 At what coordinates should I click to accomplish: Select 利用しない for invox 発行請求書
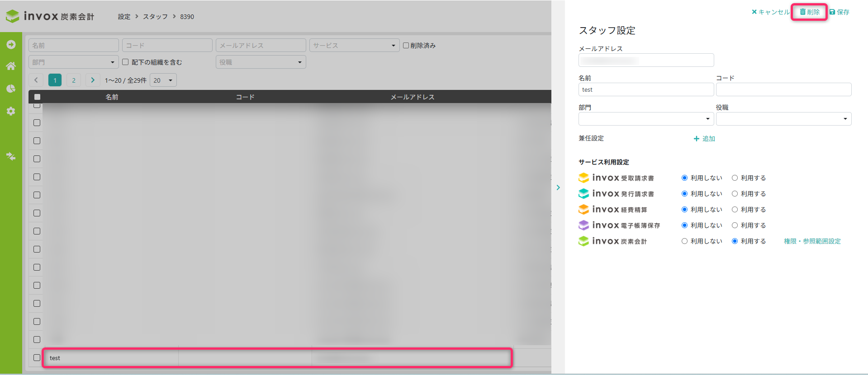[685, 194]
